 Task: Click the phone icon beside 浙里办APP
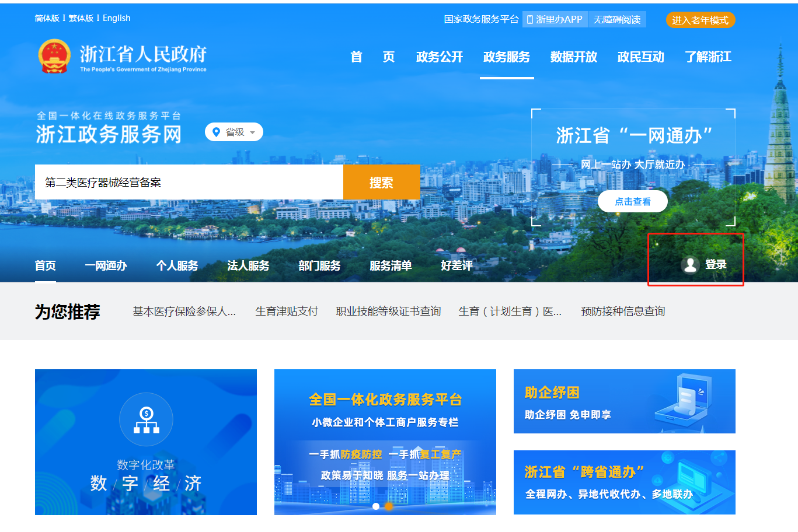(x=530, y=20)
